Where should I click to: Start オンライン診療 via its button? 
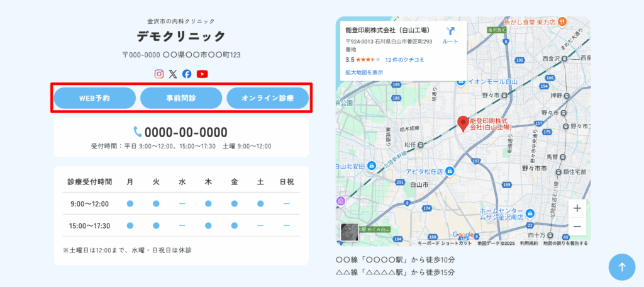pos(267,98)
